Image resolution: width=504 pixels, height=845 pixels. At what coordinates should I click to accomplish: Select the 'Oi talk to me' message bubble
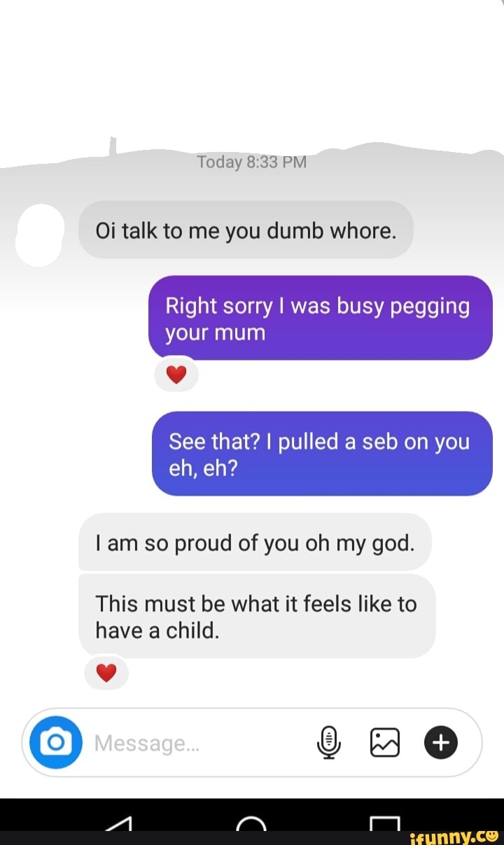coord(246,230)
